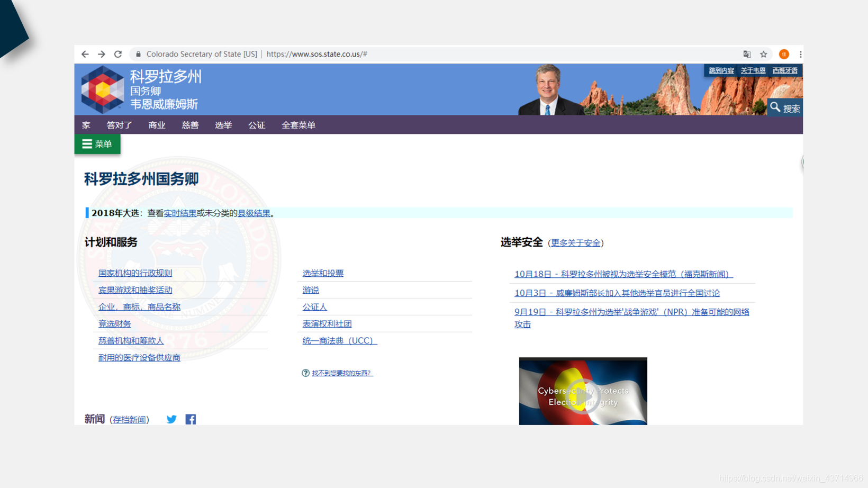The height and width of the screenshot is (488, 868).
Task: Select the 选举 nav menu item
Action: pyautogui.click(x=223, y=125)
